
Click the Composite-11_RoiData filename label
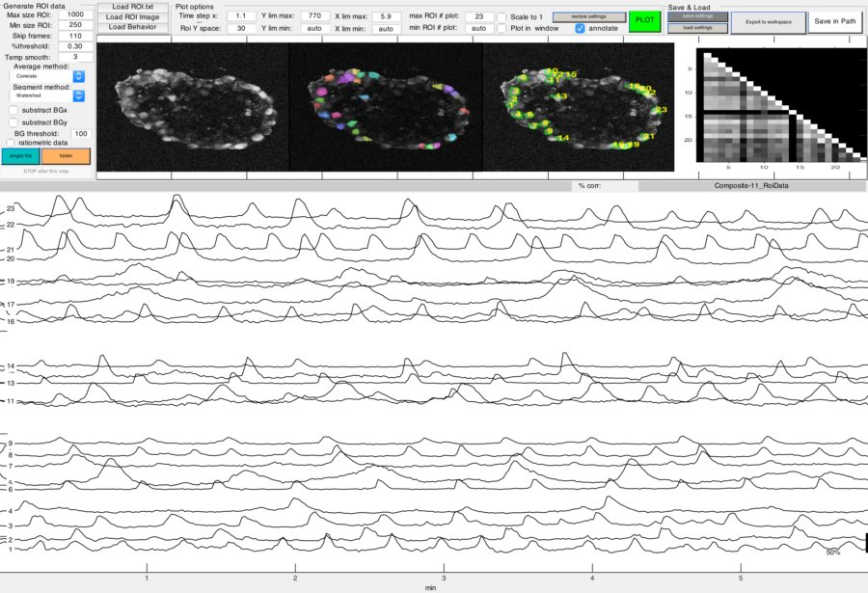751,185
